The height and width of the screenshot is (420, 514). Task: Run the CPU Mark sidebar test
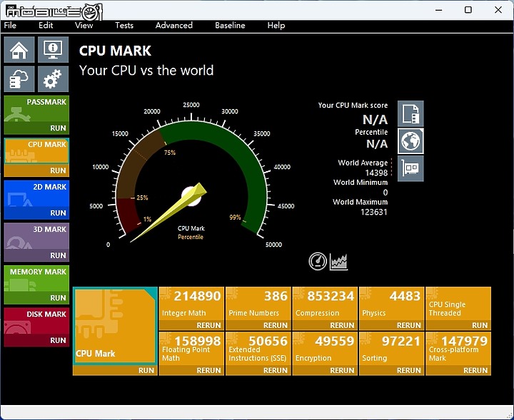(58, 170)
